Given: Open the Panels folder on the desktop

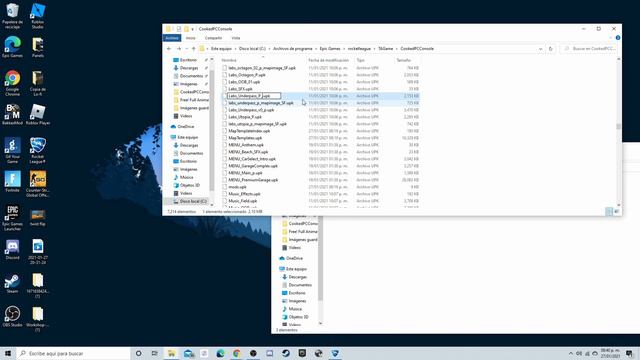Looking at the screenshot, I should click(x=38, y=47).
